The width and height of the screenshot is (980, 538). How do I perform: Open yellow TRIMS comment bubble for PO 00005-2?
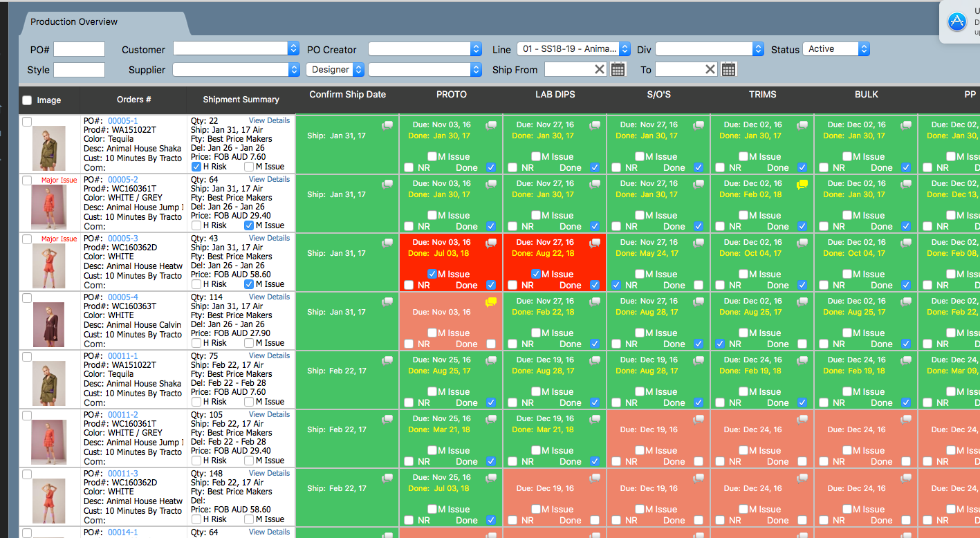click(802, 184)
